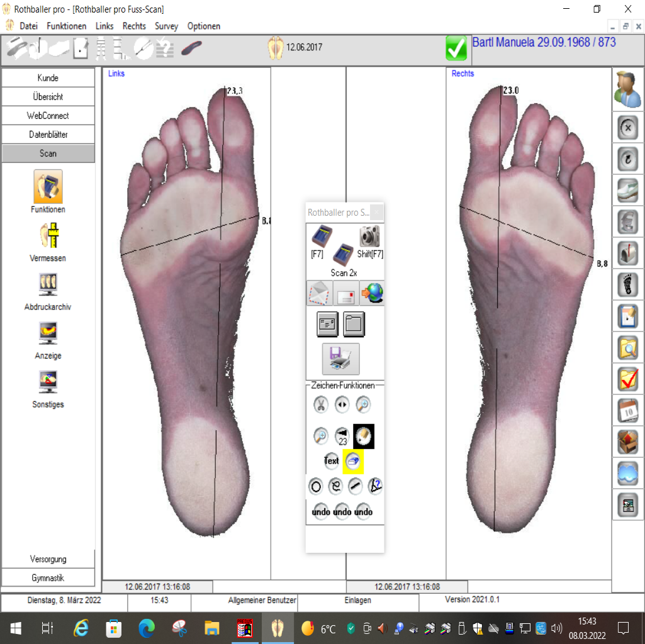
Task: Click the curved arrow refresh icon in right toolbar
Action: tap(628, 159)
